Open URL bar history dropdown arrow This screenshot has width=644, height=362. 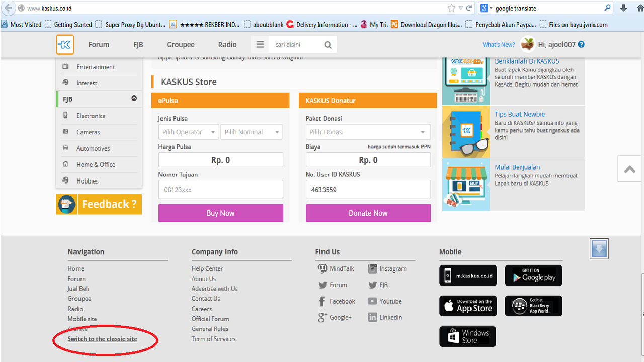click(460, 8)
